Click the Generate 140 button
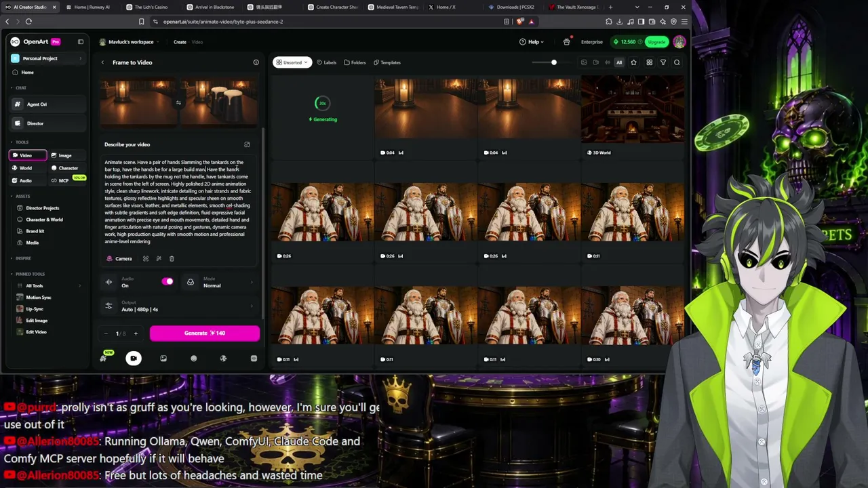 click(204, 333)
